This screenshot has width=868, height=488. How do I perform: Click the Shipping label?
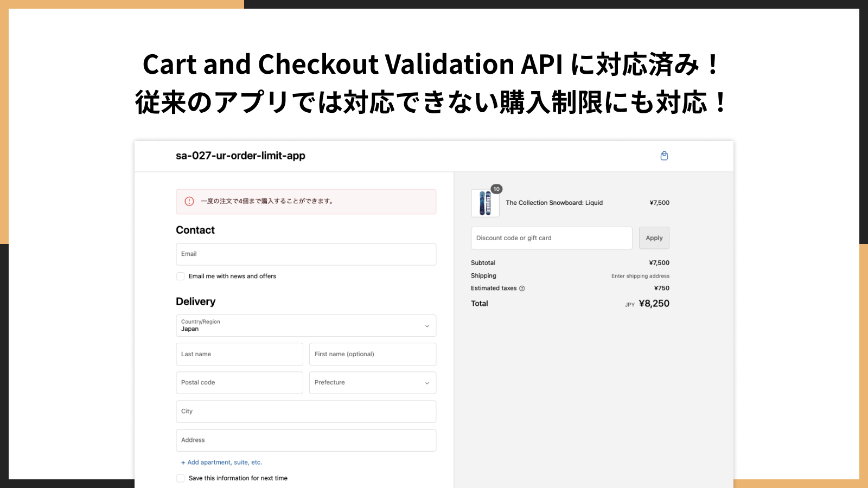(x=483, y=276)
